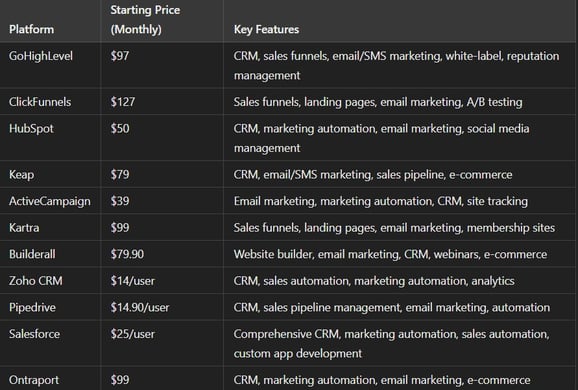Image resolution: width=578 pixels, height=390 pixels.
Task: Click the Platform column header
Action: click(31, 29)
